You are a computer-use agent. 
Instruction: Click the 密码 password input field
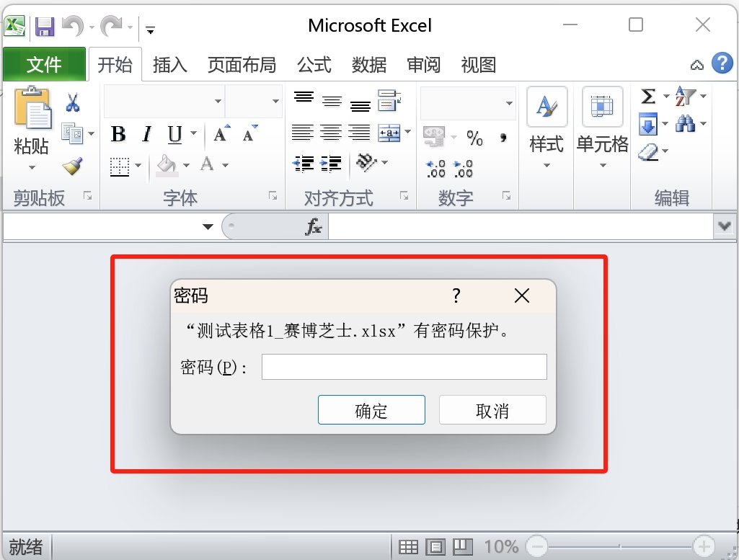pos(404,367)
